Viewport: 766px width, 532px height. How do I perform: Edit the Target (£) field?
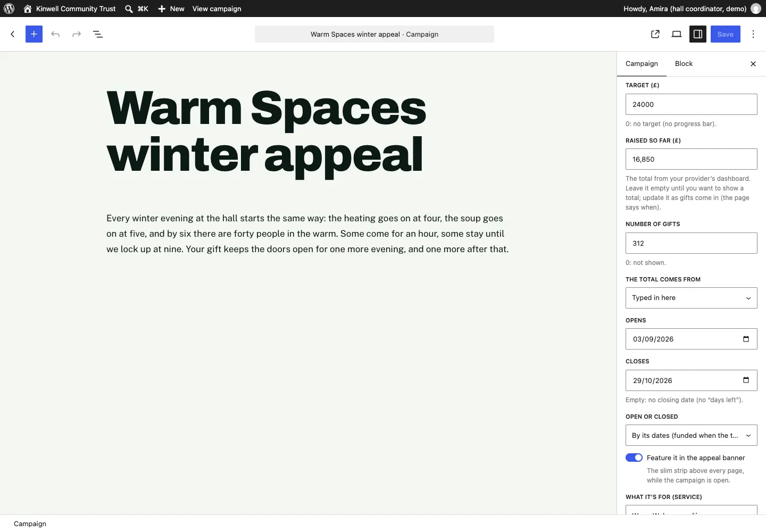[x=692, y=104]
